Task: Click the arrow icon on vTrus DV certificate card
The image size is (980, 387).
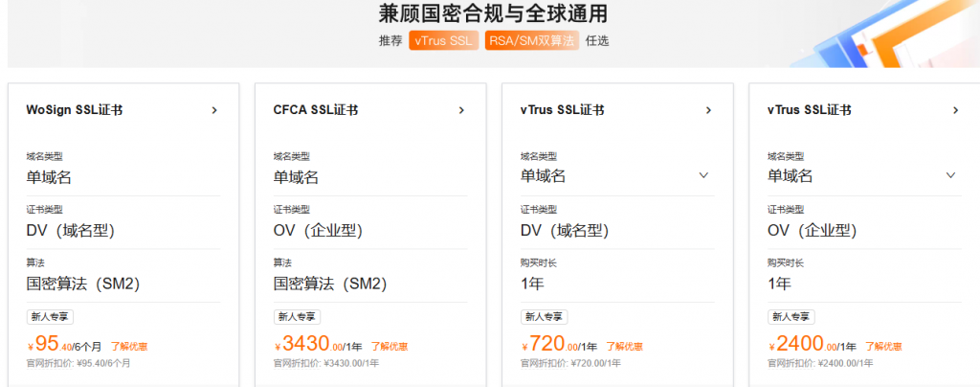Action: [708, 110]
